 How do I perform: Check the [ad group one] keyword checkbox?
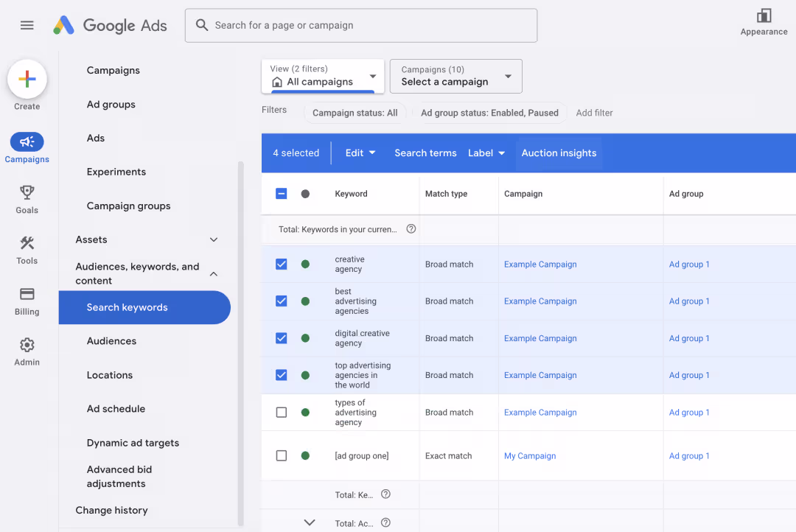282,456
